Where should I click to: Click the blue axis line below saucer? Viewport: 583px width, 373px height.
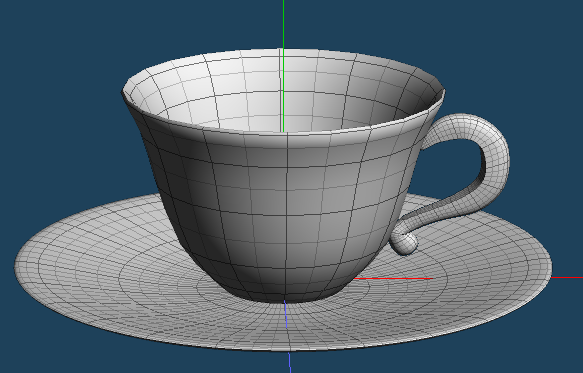[289, 362]
